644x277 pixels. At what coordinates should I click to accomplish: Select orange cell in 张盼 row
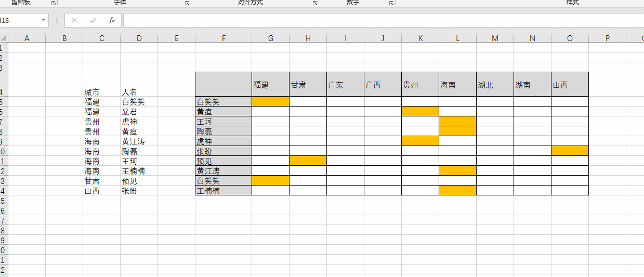[570, 151]
